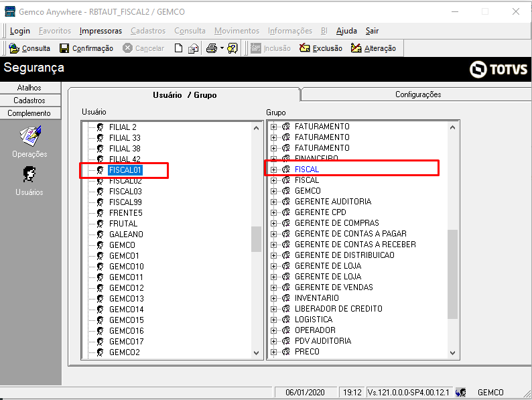Select user FISCAL01 in the list

coord(125,170)
